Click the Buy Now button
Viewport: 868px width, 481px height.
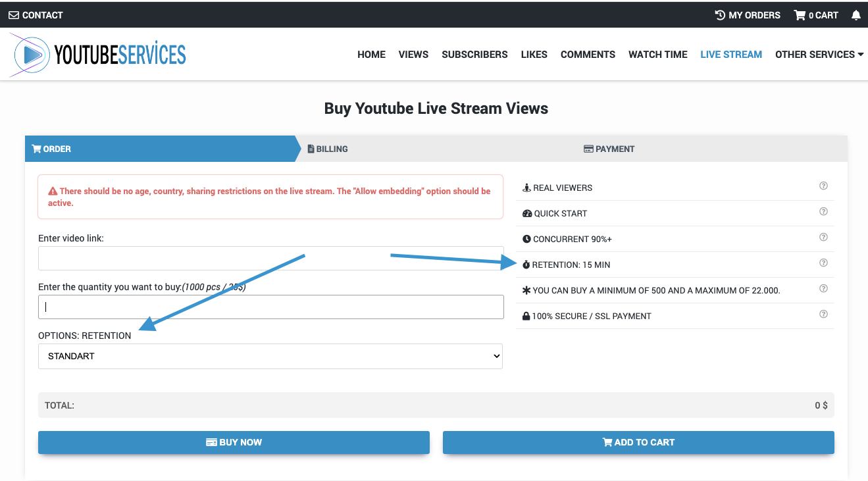click(x=234, y=442)
